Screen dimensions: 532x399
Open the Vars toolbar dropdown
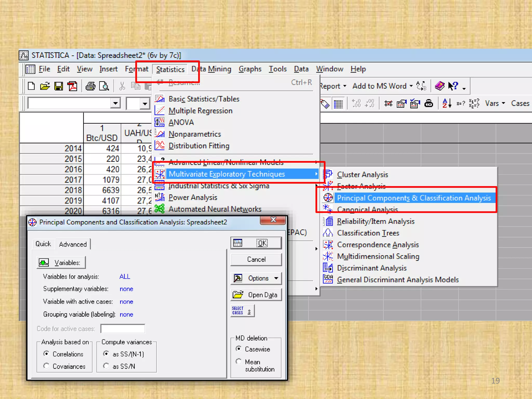coord(495,103)
